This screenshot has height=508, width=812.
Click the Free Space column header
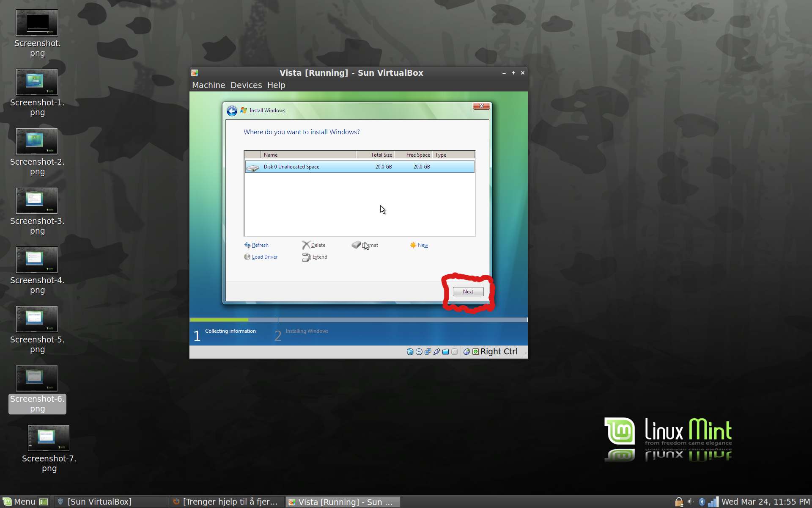pyautogui.click(x=413, y=155)
